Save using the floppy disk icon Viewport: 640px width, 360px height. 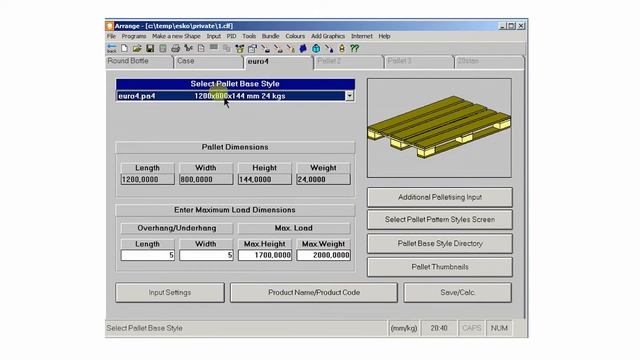[x=150, y=49]
